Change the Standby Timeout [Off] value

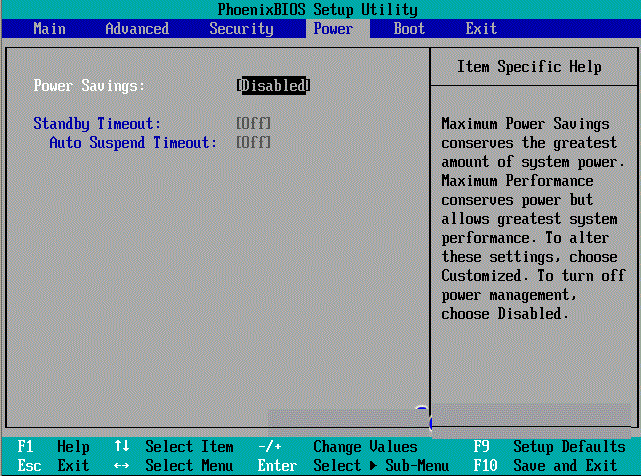click(253, 124)
